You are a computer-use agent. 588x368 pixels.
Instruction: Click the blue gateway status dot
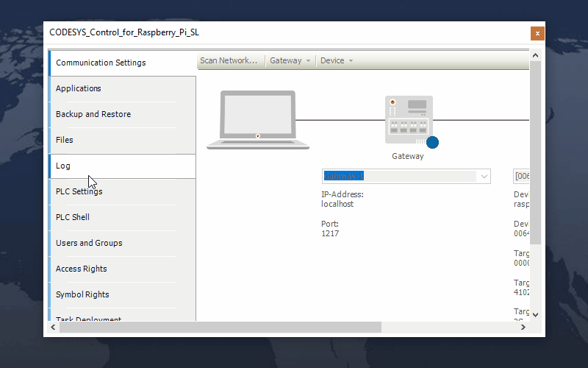click(432, 142)
